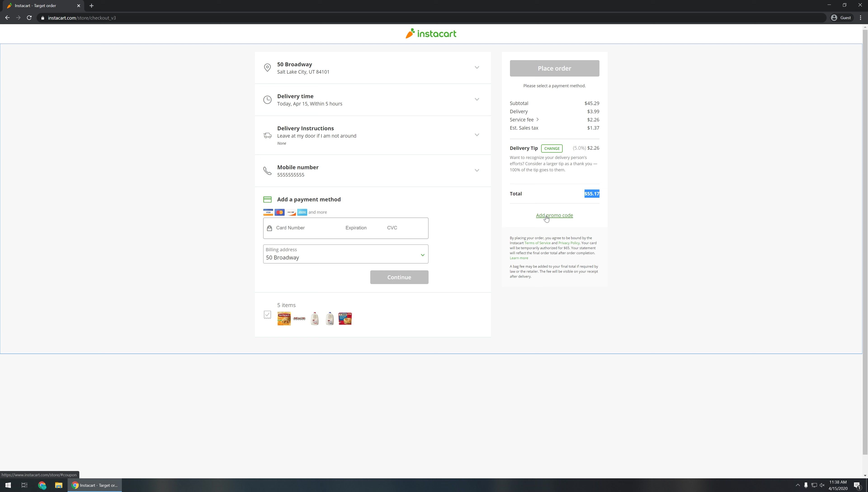
Task: Click CHANGE next to Delivery Tip
Action: (552, 148)
